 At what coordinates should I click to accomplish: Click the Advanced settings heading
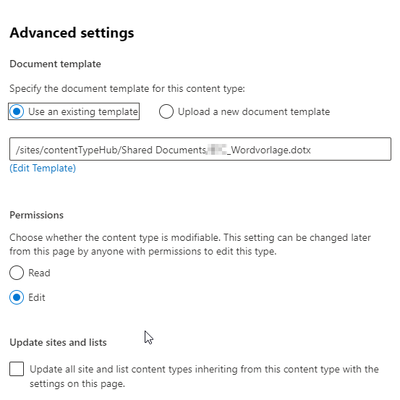point(72,33)
